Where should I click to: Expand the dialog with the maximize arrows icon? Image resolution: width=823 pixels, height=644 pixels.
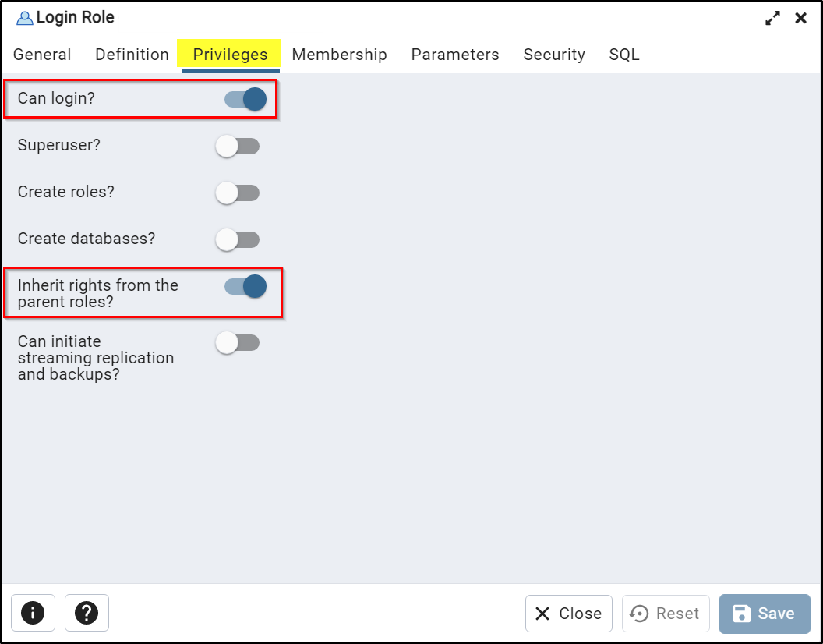point(772,19)
